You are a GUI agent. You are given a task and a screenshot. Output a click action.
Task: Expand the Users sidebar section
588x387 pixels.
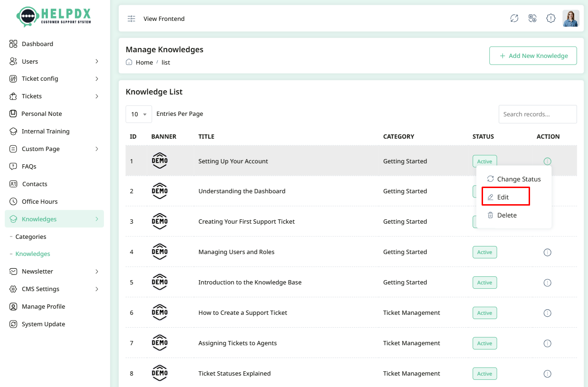29,61
